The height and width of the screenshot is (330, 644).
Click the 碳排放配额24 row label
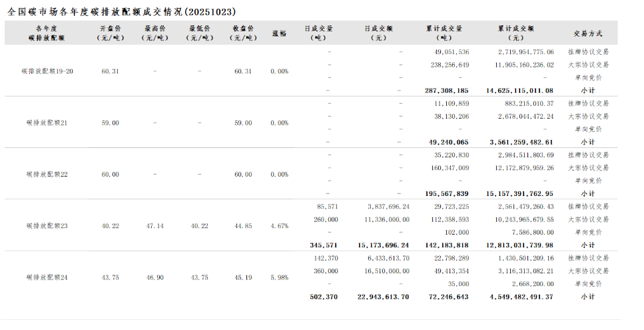(47, 277)
